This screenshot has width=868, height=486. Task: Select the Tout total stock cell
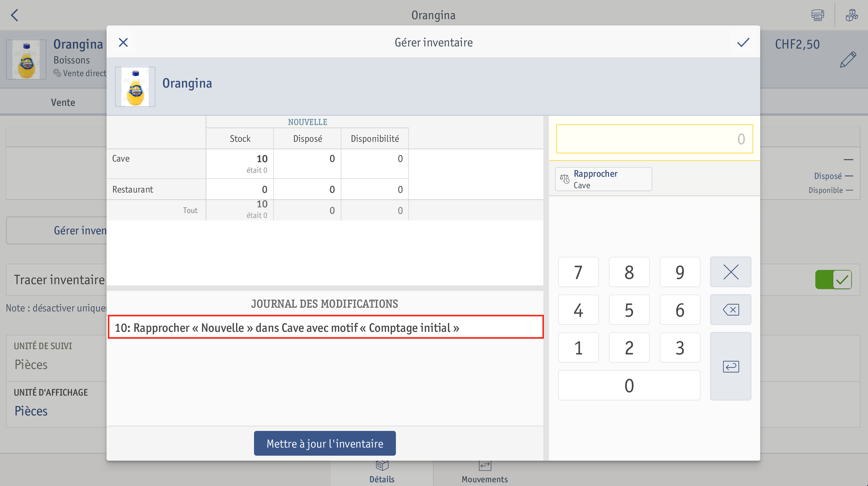click(x=239, y=210)
